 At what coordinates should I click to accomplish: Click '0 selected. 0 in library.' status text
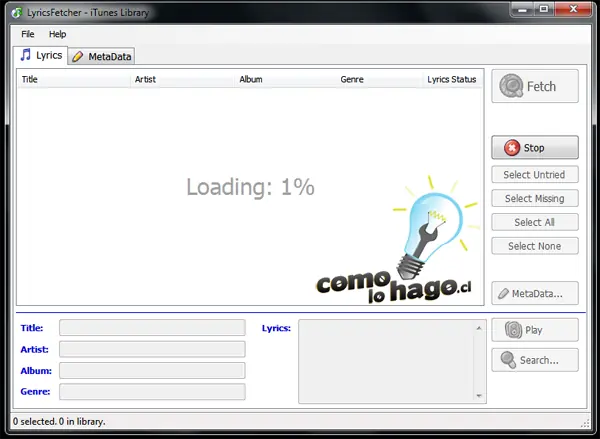[x=59, y=421]
